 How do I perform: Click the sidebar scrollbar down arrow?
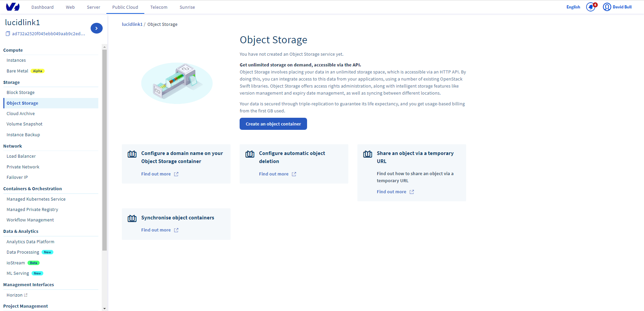pos(104,308)
